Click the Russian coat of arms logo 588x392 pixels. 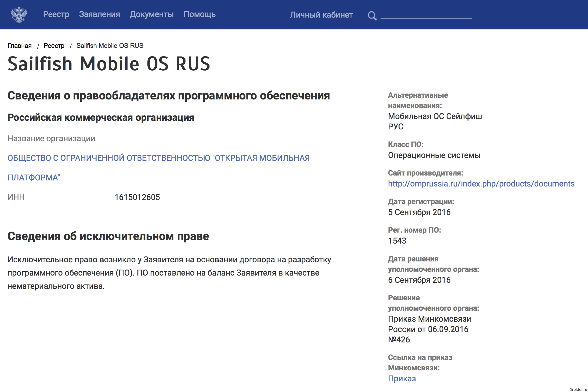(19, 14)
